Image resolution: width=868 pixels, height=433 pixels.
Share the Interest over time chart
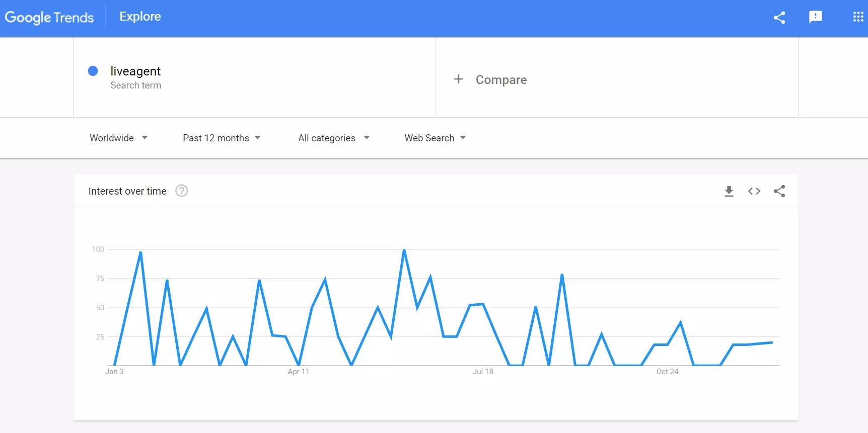(779, 191)
